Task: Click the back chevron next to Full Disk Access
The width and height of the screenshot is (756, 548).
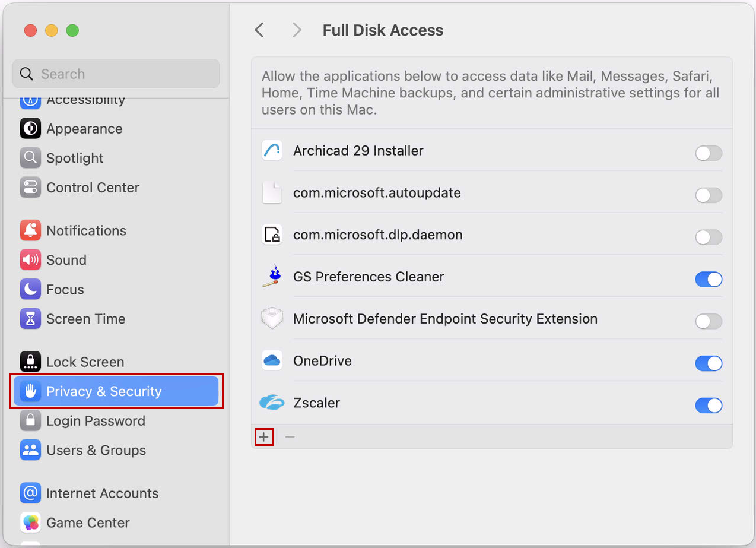Action: 259,30
